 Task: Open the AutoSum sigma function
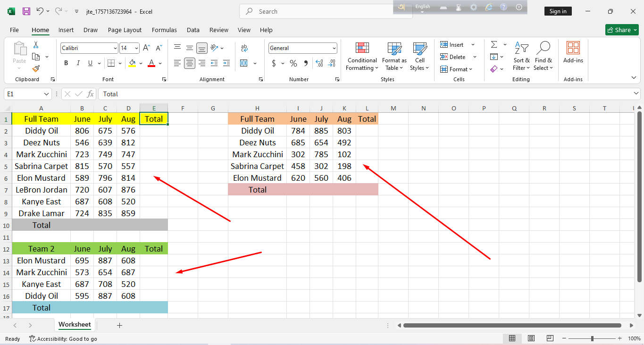[x=494, y=44]
